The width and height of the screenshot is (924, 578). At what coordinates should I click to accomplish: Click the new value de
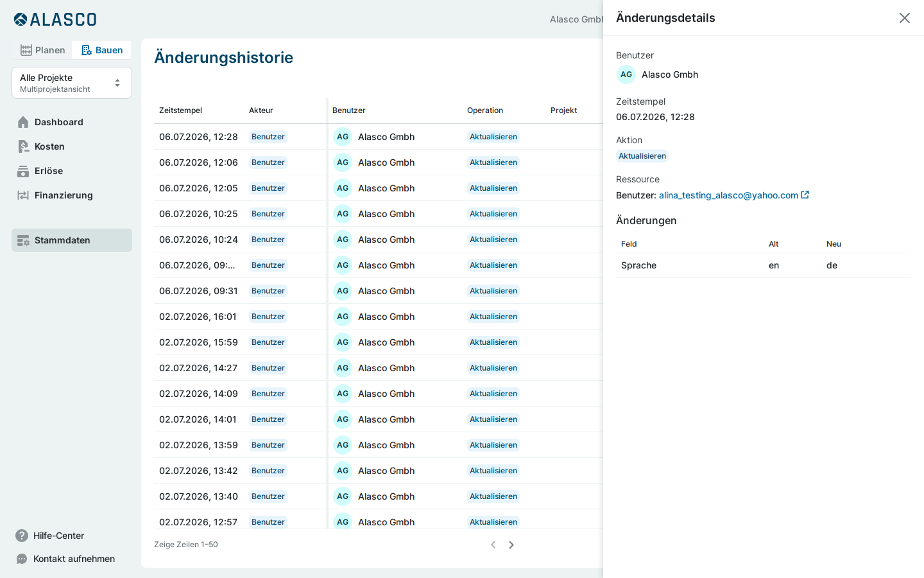coord(832,265)
